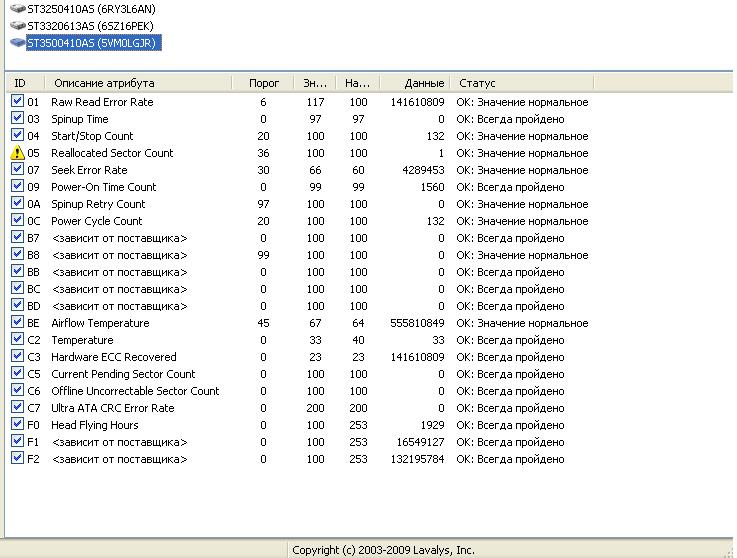Viewport: 737px width, 558px height.
Task: Sort by На... worst column header
Action: point(358,83)
